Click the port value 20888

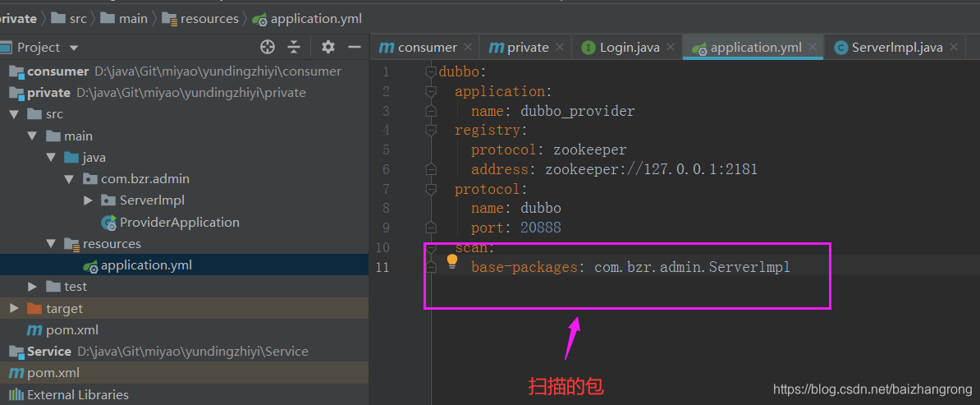coord(541,228)
